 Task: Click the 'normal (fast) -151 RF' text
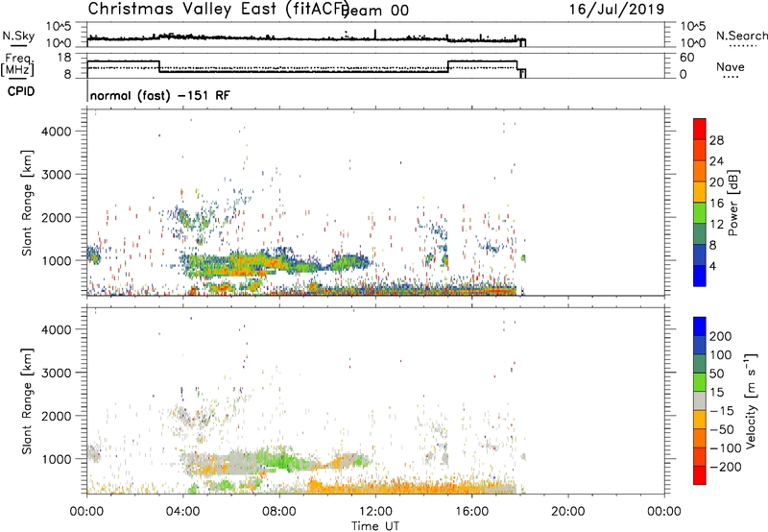pos(159,95)
